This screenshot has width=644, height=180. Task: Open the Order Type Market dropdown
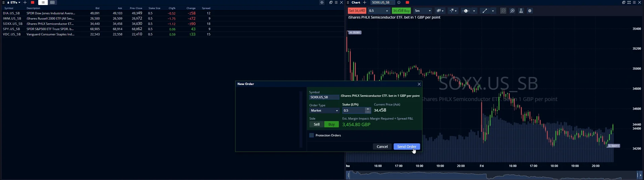[324, 110]
